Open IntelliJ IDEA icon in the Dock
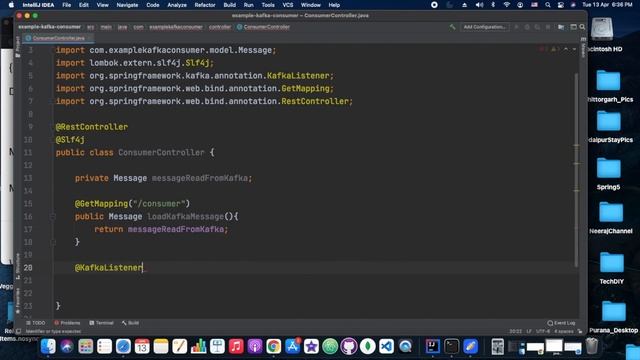Image resolution: width=640 pixels, height=360 pixels. 432,347
